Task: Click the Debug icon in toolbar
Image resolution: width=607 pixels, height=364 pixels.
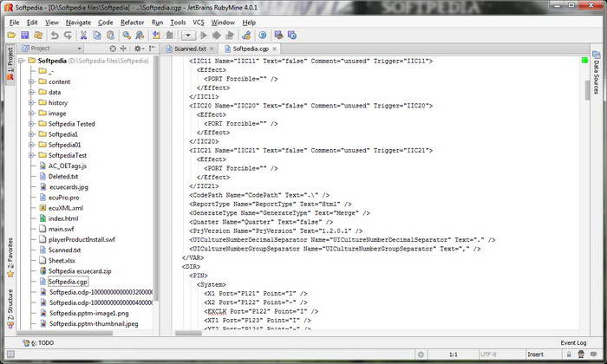Action: click(x=217, y=36)
